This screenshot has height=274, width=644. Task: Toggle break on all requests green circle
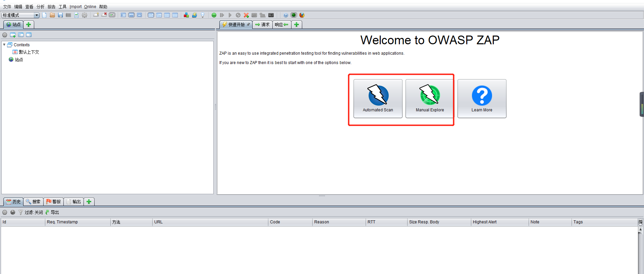(214, 15)
